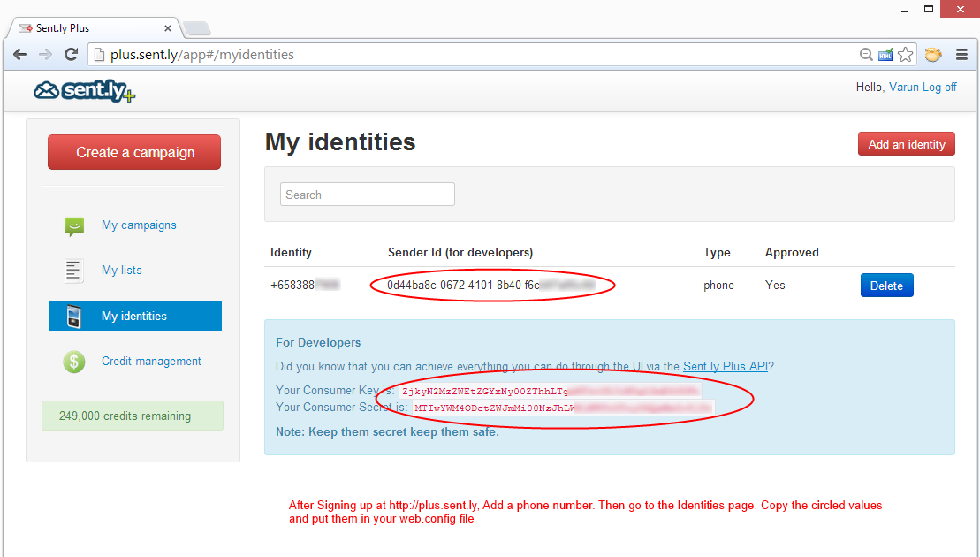Open Credit management from the sidebar
The image size is (980, 557).
point(151,362)
